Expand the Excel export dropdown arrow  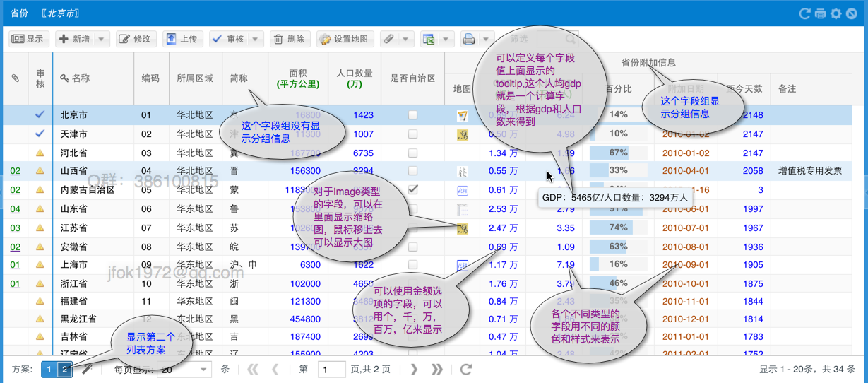pyautogui.click(x=446, y=39)
